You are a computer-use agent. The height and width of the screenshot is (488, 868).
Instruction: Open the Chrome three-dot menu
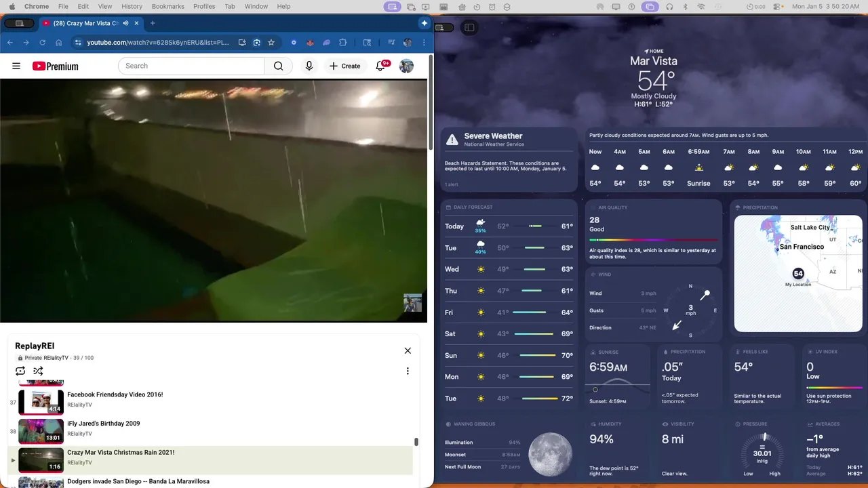coord(423,42)
